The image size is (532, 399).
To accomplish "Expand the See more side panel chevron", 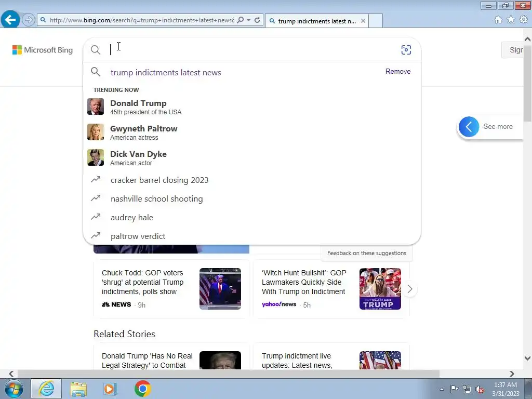I will (469, 127).
